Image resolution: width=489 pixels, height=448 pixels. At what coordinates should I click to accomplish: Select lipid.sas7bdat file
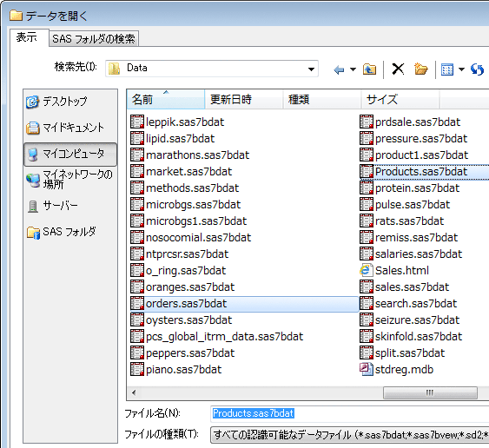173,138
